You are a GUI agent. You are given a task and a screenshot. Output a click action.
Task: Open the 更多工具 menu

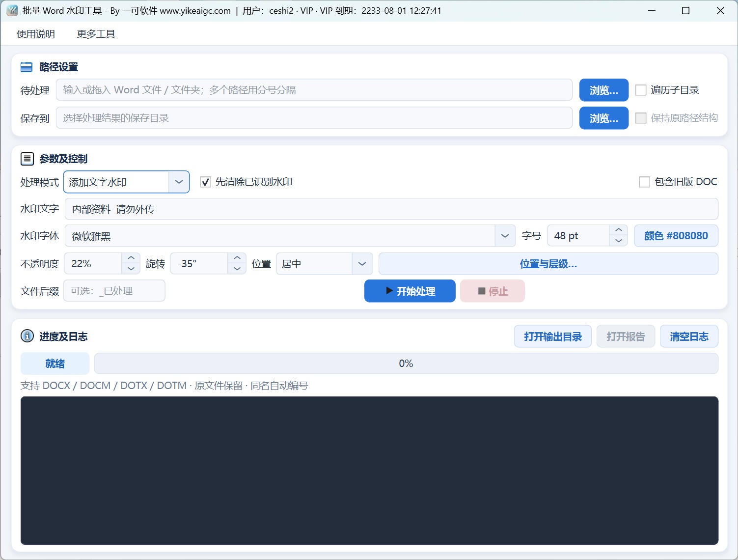pos(96,34)
